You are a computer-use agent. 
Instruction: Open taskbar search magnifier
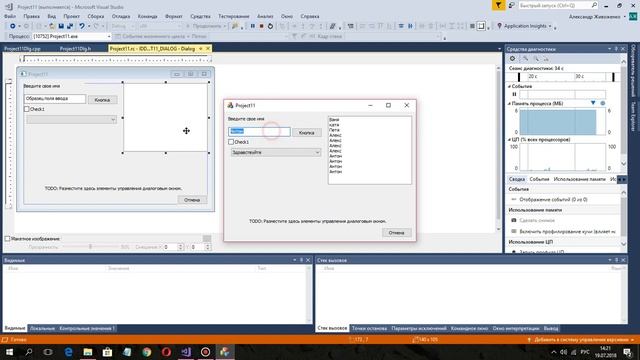(x=29, y=352)
